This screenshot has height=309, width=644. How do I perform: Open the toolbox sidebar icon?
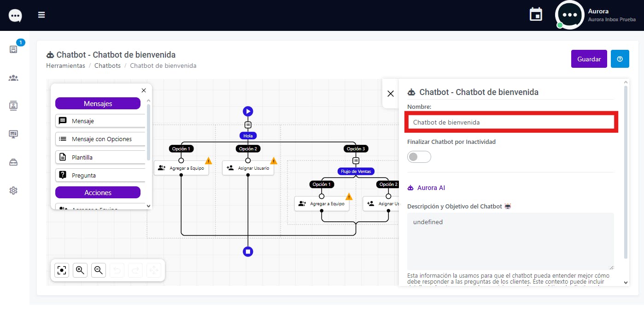(13, 162)
